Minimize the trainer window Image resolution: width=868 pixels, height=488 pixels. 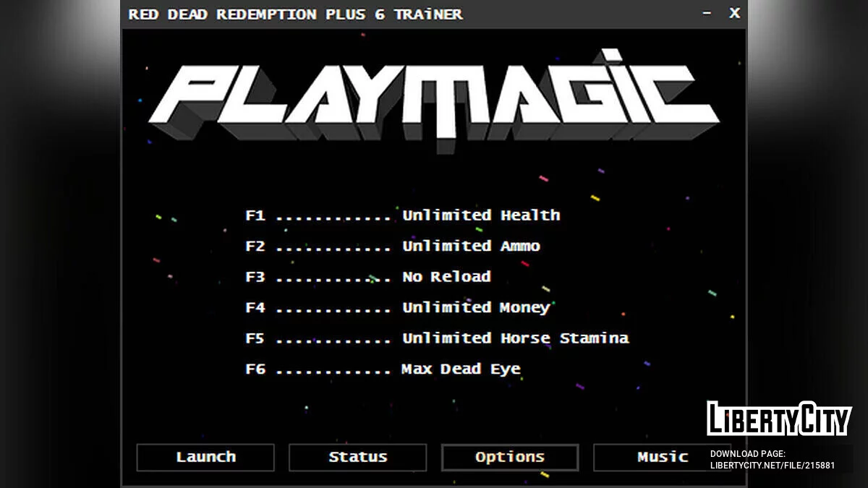click(x=707, y=14)
